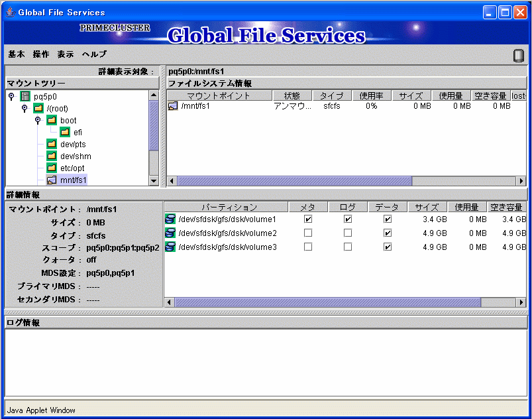Toggle データ checkbox for volume3
532x419 pixels.
click(388, 247)
